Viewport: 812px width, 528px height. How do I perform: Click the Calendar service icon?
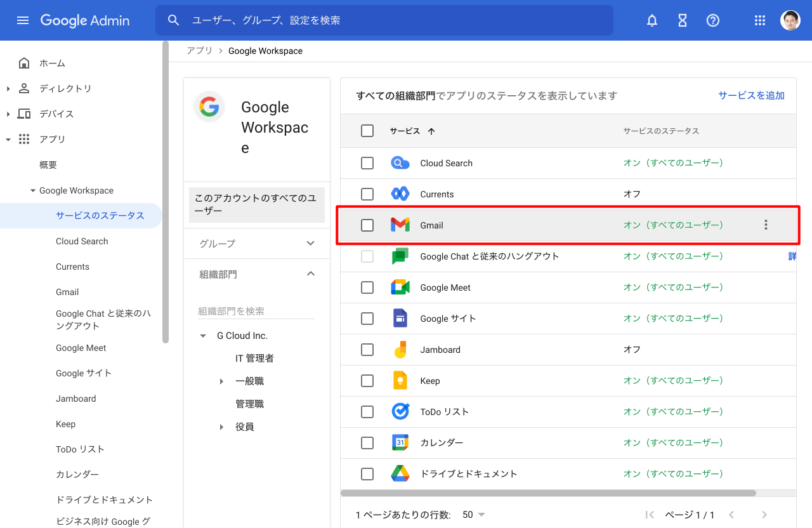pos(400,443)
